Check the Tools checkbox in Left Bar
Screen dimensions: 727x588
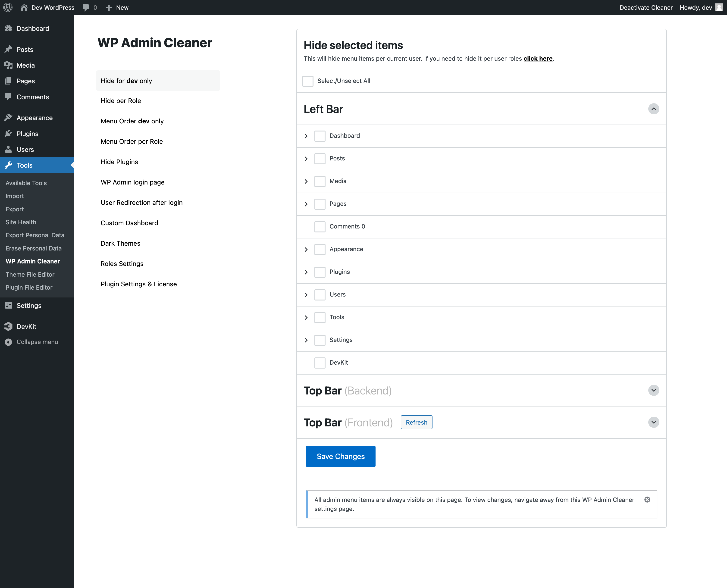[x=320, y=317]
